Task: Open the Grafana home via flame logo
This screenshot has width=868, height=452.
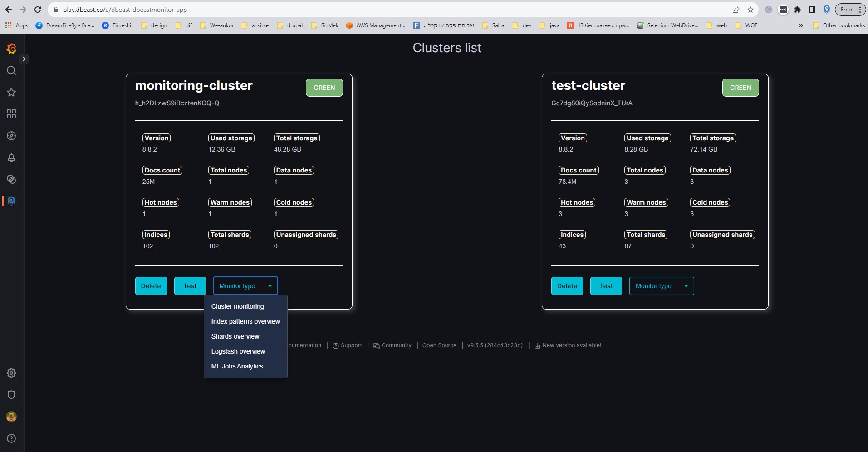Action: (11, 49)
